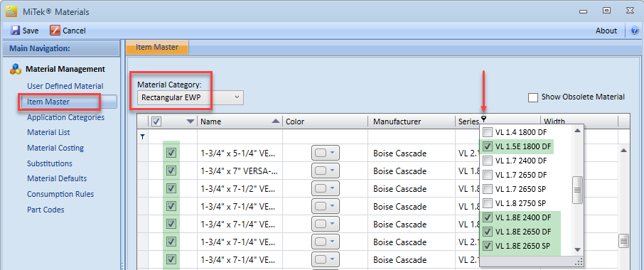Viewport: 644px width, 270px height.
Task: Check VL 1.7 2400 DF filter option
Action: pyautogui.click(x=488, y=161)
